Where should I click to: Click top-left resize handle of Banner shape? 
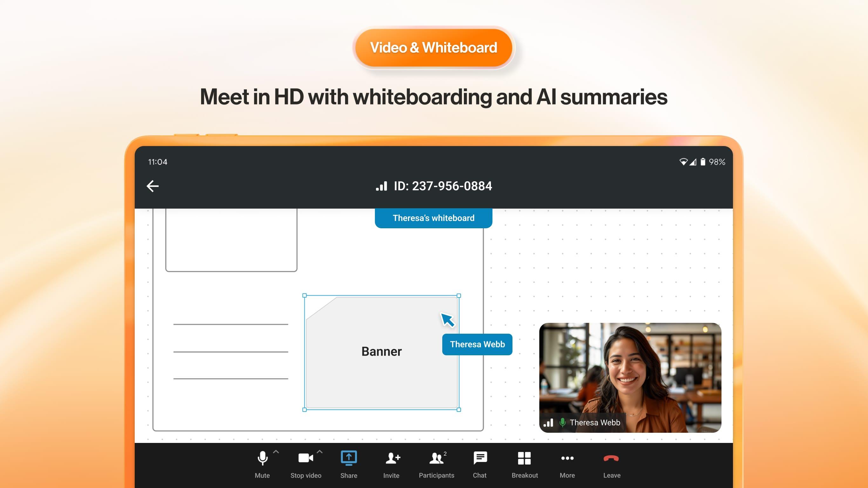click(305, 295)
